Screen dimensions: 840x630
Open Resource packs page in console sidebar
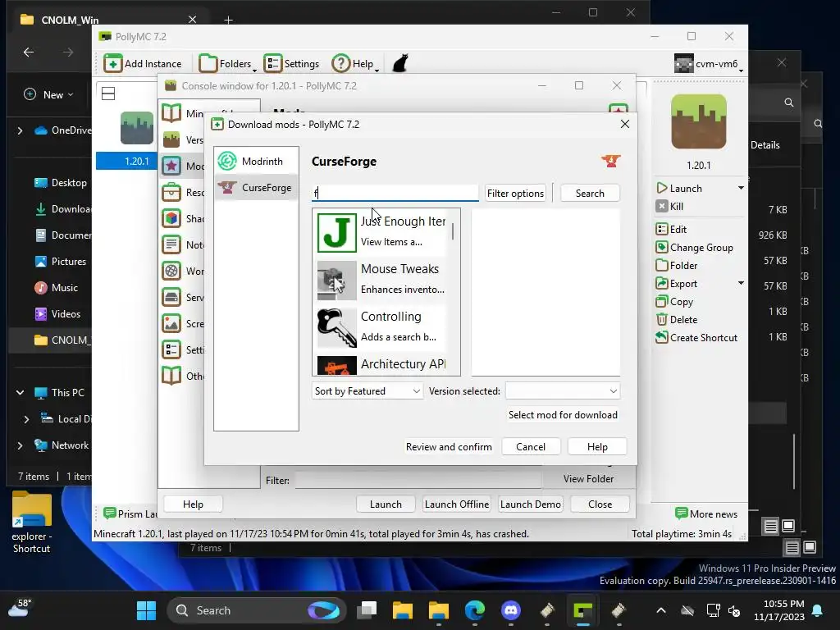[x=183, y=192]
